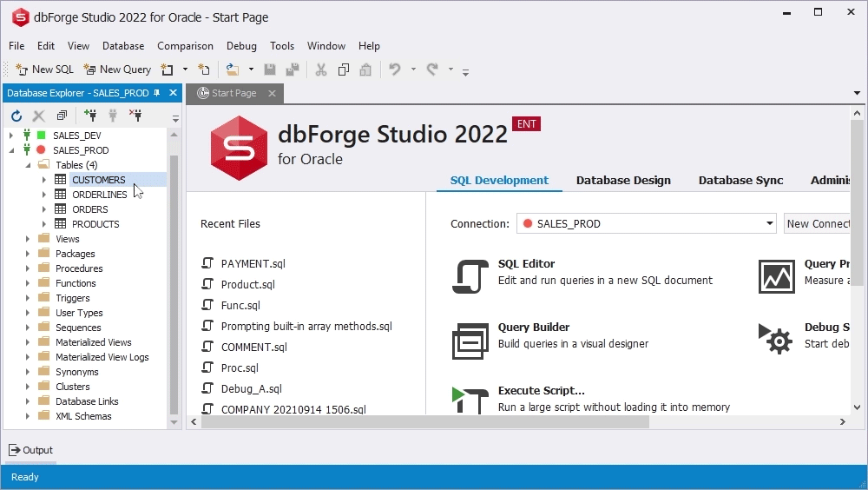Viewport: 868px width, 490px height.
Task: Click the Query Profiler chart icon
Action: point(777,276)
